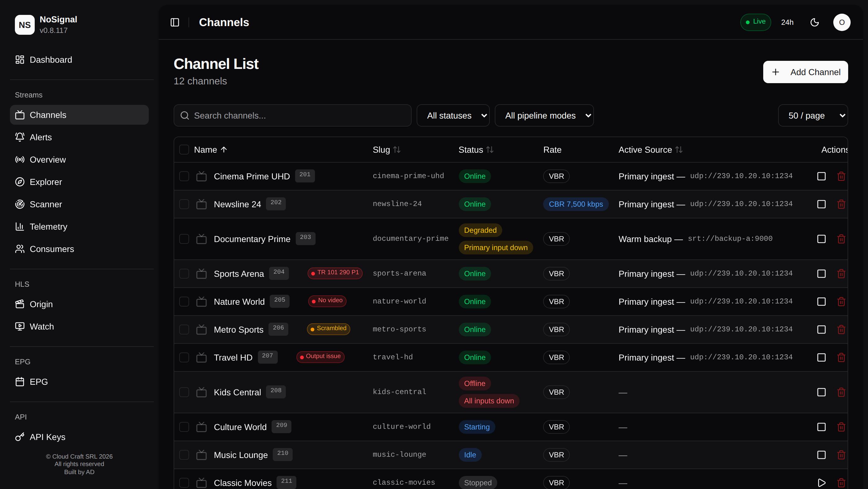Check the Sports Arena row checkbox
Image resolution: width=868 pixels, height=489 pixels.
pos(184,273)
